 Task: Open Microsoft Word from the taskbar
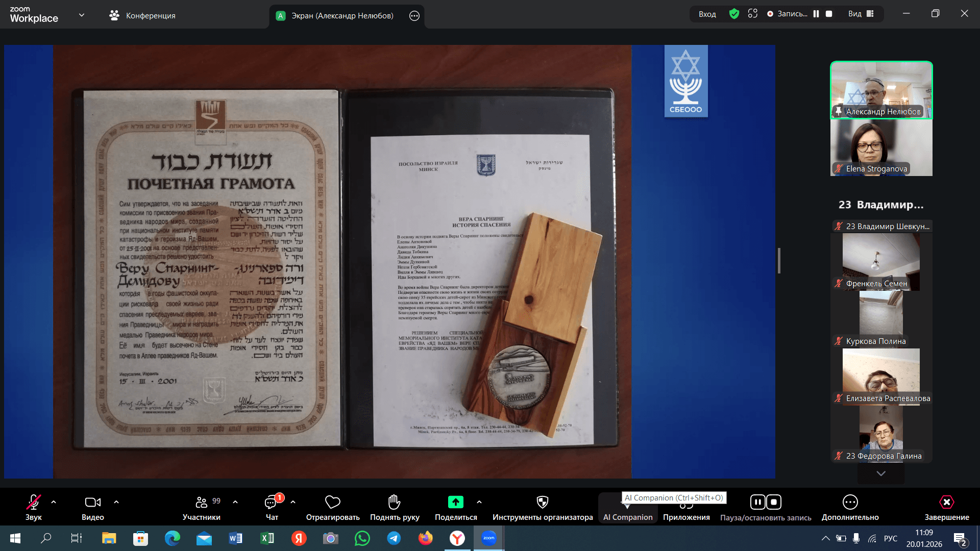236,538
